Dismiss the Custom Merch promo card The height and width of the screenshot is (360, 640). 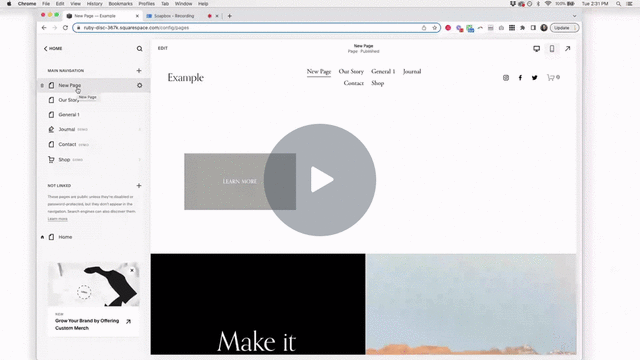click(132, 270)
